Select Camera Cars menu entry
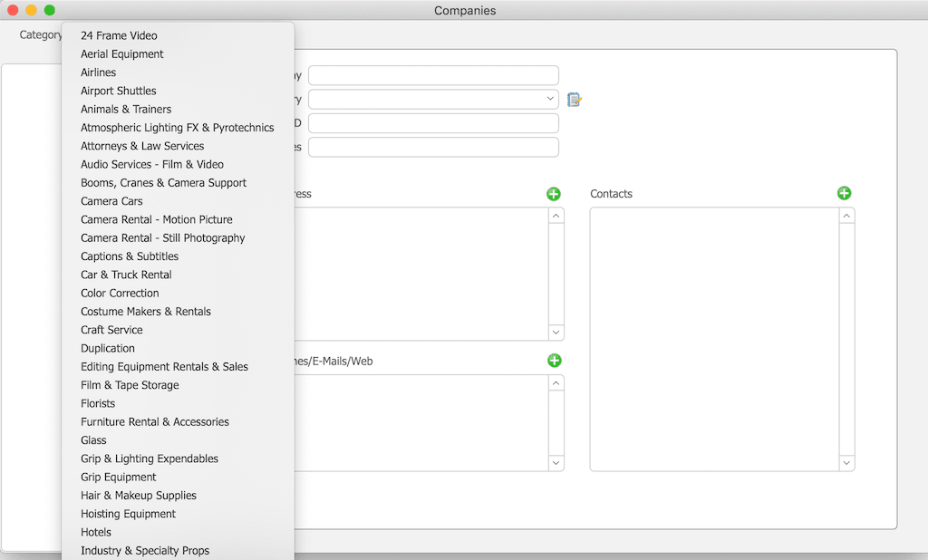Viewport: 928px width, 560px height. click(x=111, y=201)
